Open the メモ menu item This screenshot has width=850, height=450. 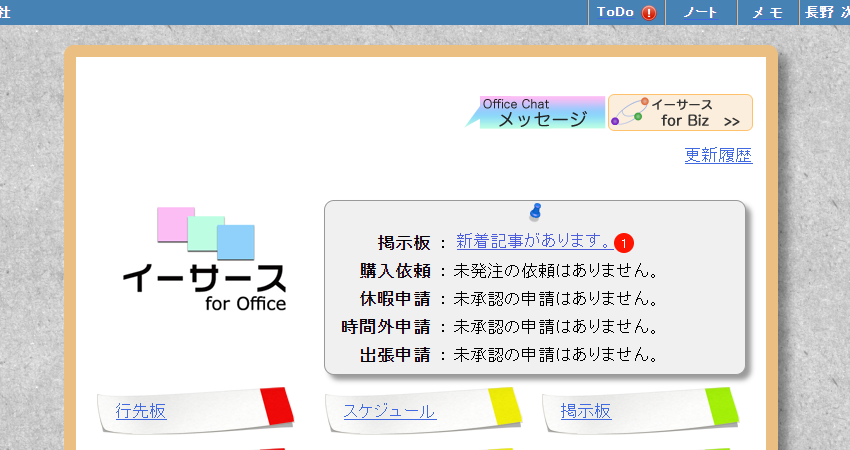pyautogui.click(x=768, y=12)
